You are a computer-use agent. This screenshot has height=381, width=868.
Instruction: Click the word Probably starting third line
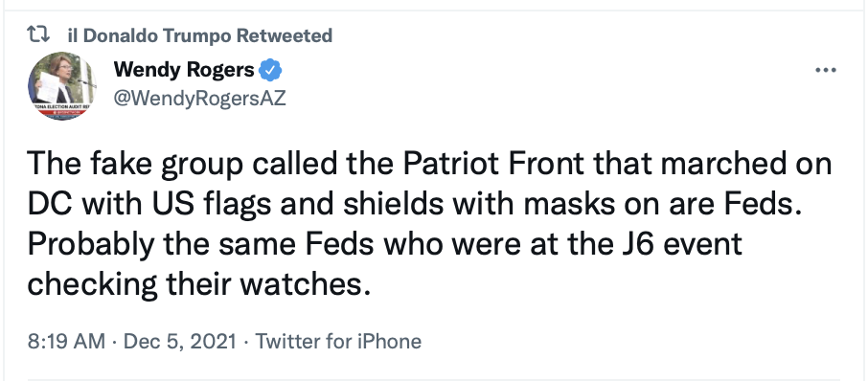(91, 246)
